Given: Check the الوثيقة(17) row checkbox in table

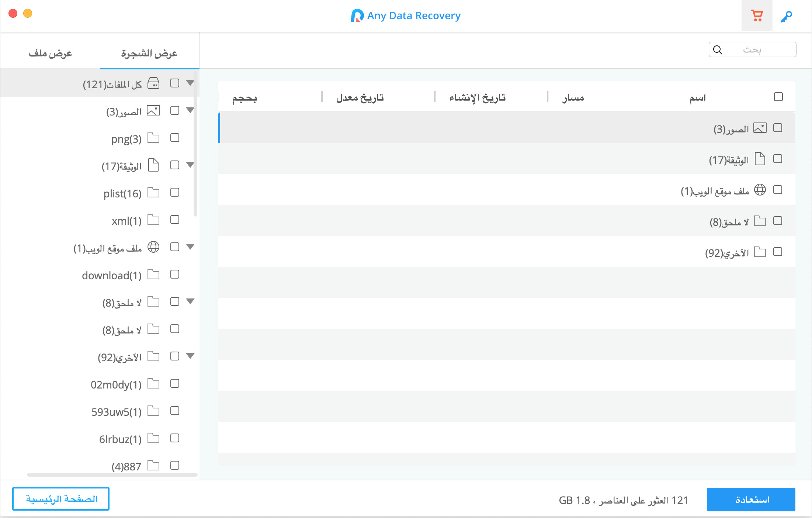Looking at the screenshot, I should coord(778,159).
